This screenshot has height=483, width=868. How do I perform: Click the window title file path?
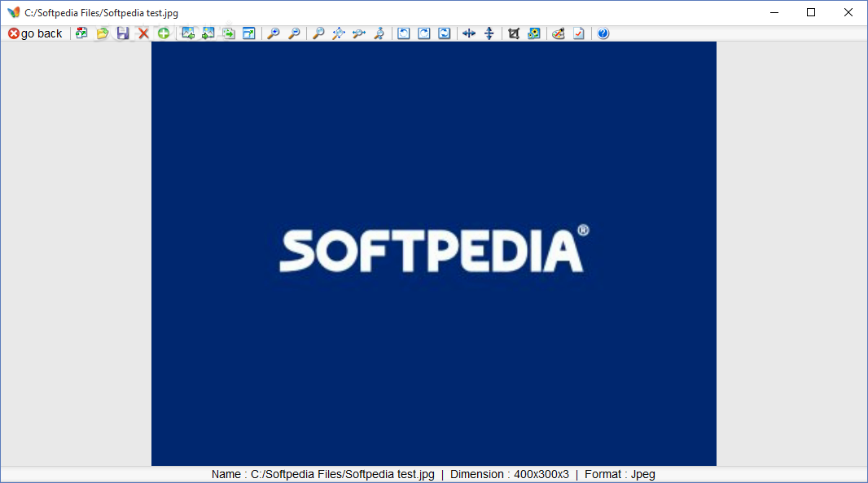coord(101,13)
